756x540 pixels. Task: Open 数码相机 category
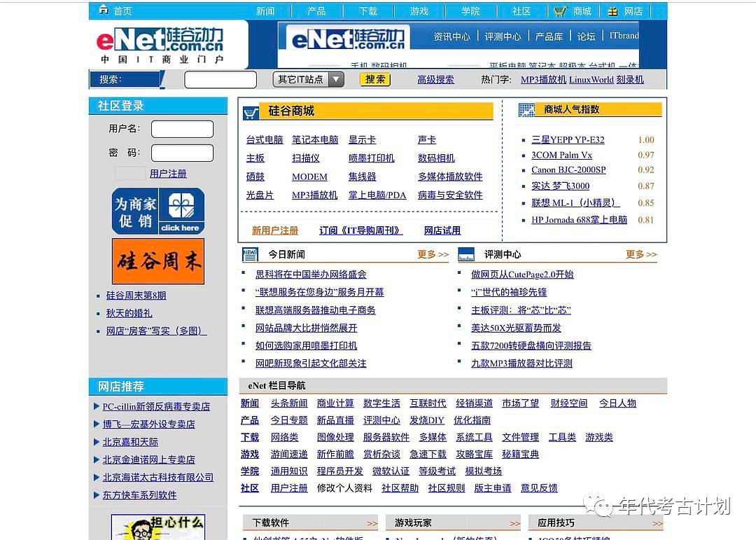436,158
